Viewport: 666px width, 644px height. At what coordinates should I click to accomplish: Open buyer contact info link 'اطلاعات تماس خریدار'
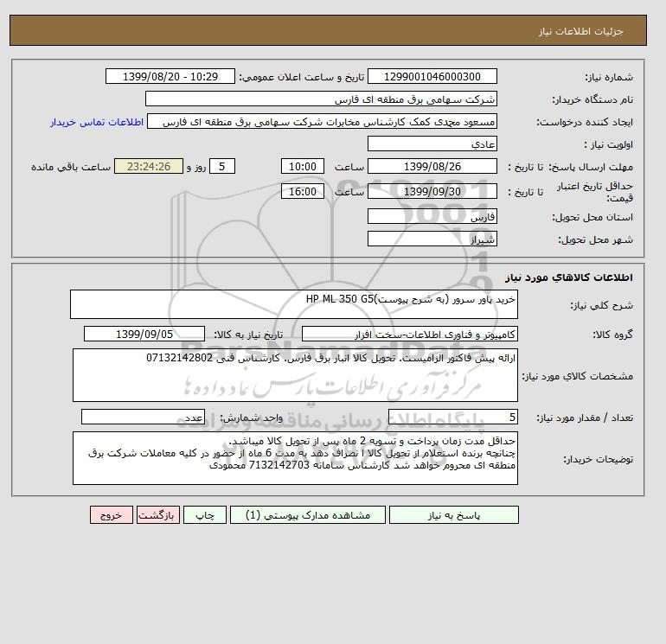[97, 122]
